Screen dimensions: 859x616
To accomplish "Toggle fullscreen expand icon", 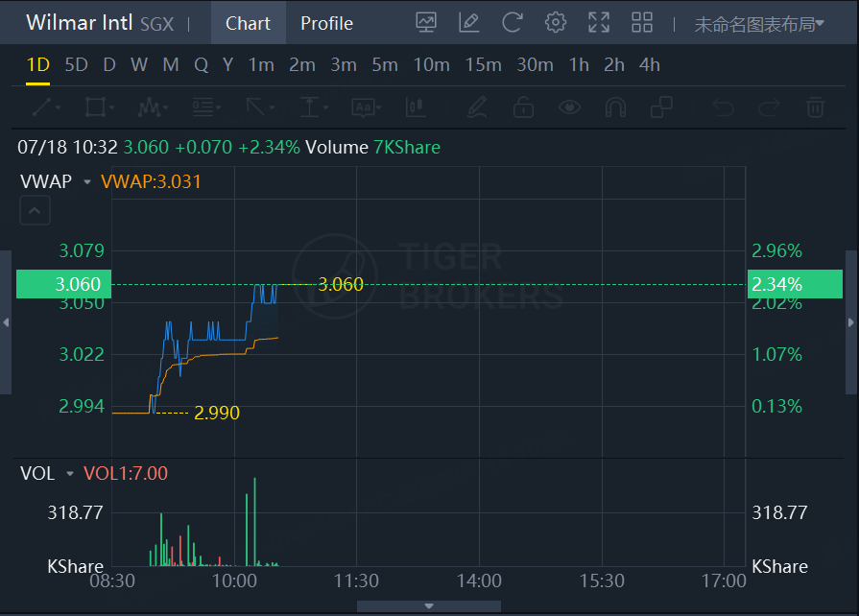I will point(599,23).
